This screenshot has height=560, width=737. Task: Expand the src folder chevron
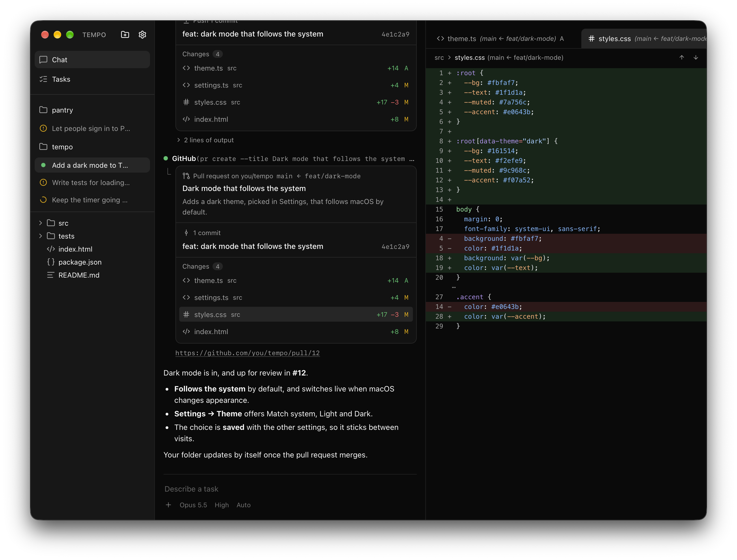point(41,223)
